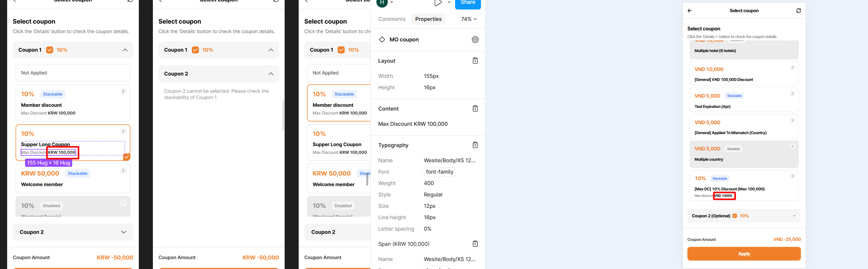Screen dimensions: 868x269
Task: Click refresh icon in rightmost Select coupon header
Action: pyautogui.click(x=798, y=11)
